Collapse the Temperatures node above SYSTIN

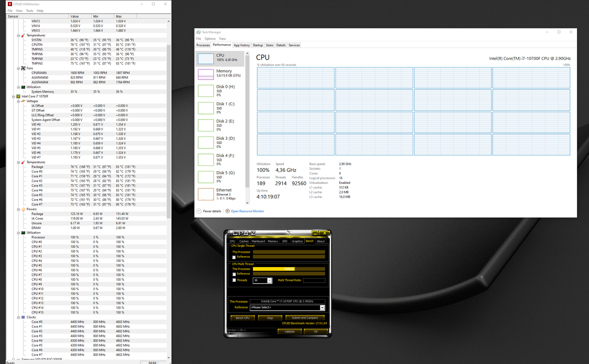click(x=18, y=35)
